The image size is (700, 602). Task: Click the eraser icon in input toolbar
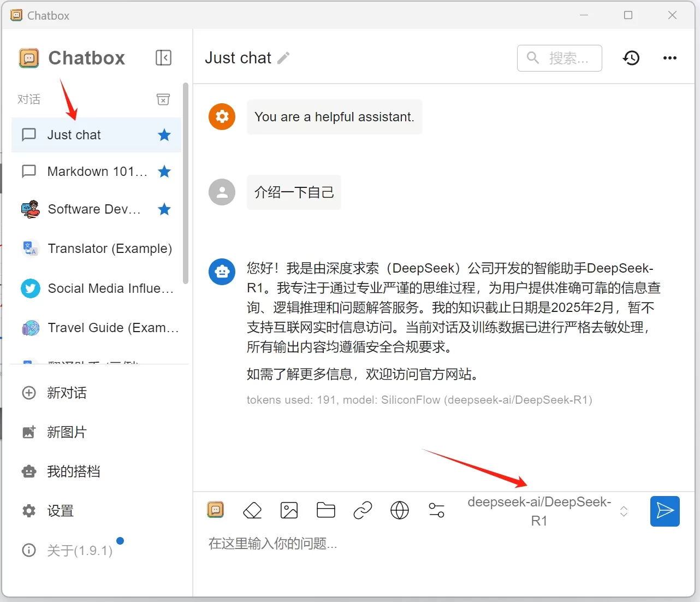pos(252,511)
